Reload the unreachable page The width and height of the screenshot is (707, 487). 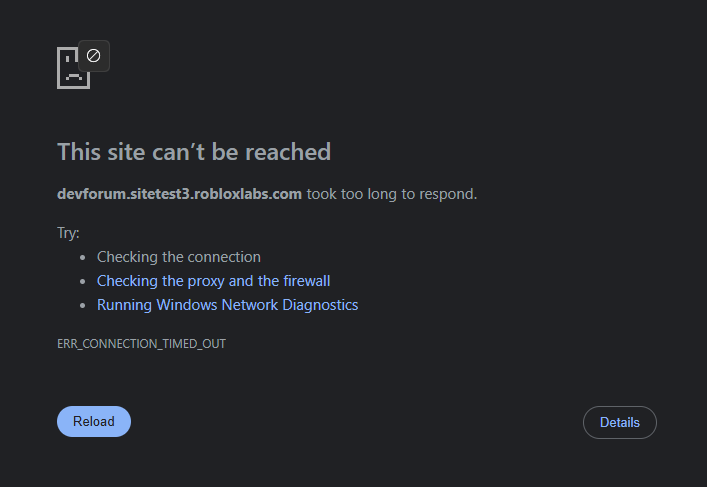pyautogui.click(x=94, y=422)
